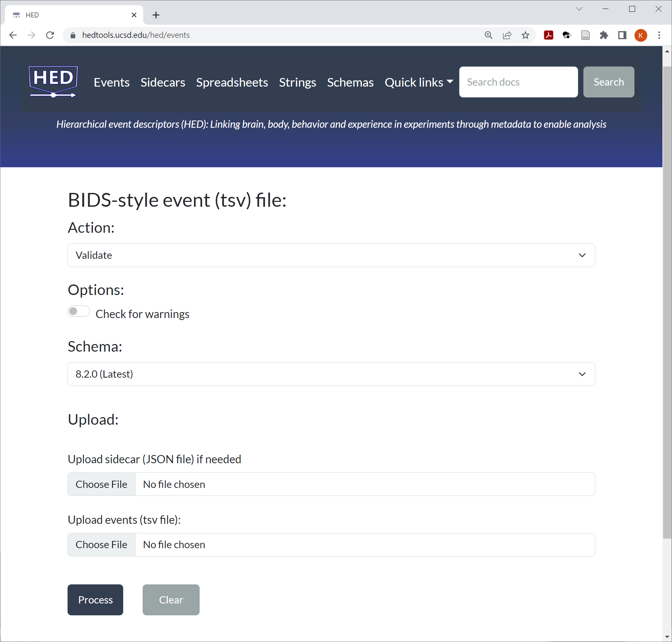Reload the page with the refresh icon

point(50,35)
